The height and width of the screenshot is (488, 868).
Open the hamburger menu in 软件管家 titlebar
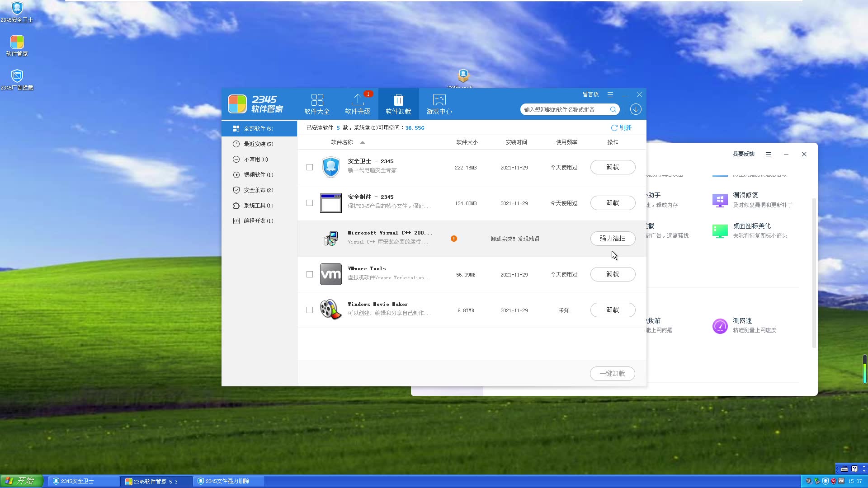(x=610, y=95)
